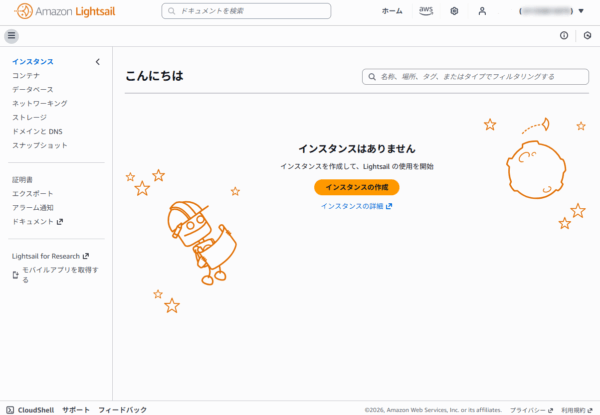Click the インスタンスの作成 button
The image size is (600, 415).
click(357, 187)
